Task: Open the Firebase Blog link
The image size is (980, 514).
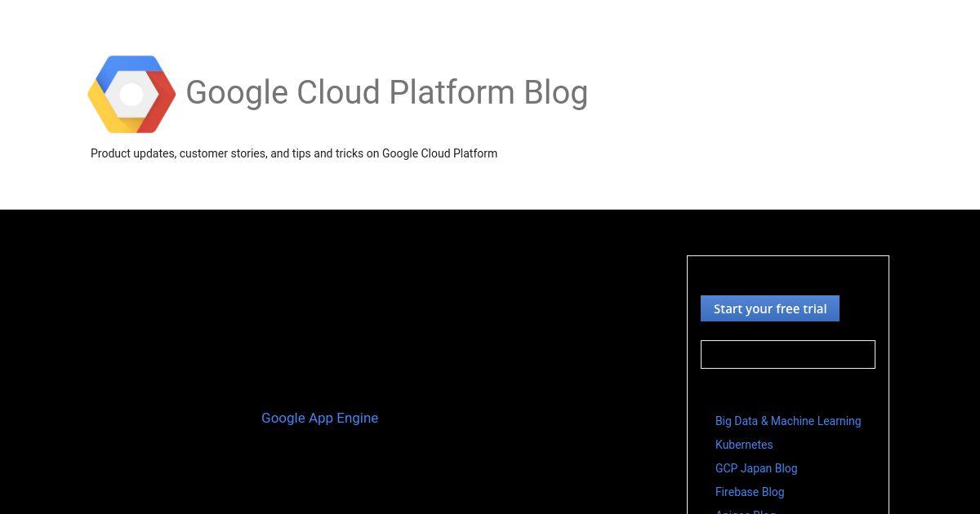Action: 750,492
